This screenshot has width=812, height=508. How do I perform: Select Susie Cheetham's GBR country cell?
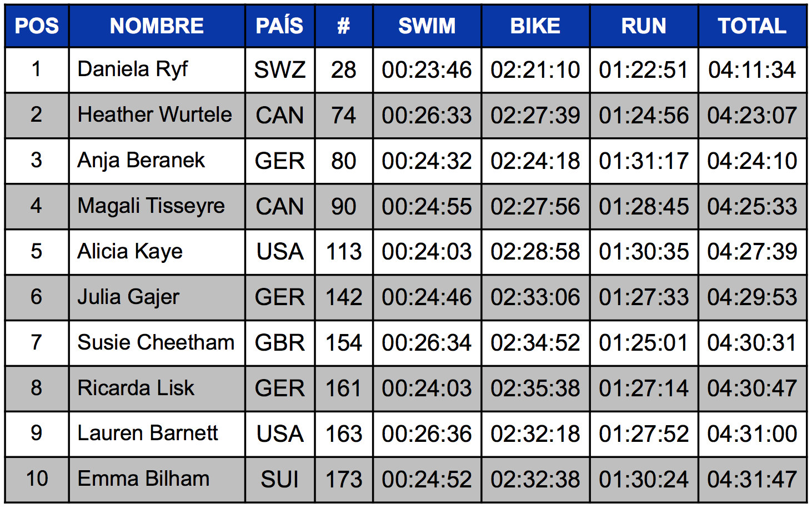279,343
